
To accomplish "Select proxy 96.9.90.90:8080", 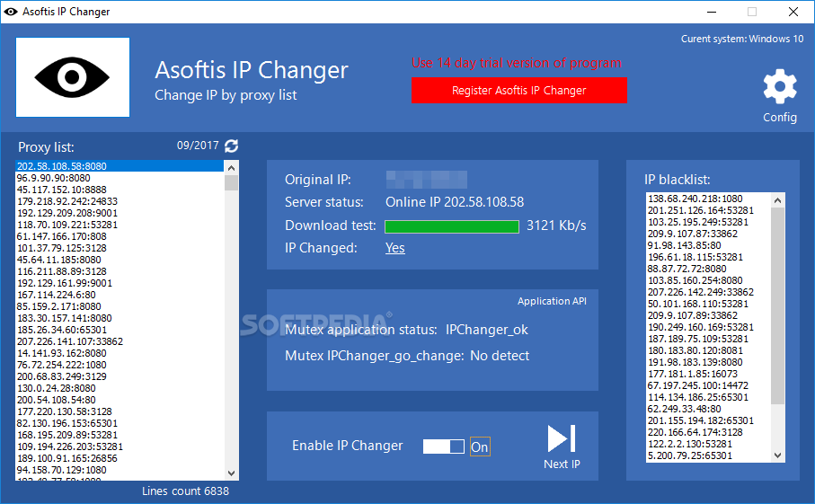I will tap(120, 178).
